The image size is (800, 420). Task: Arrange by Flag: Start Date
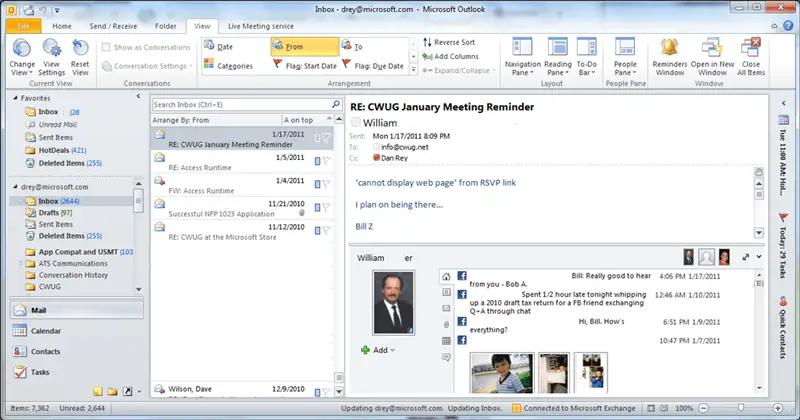click(x=305, y=66)
